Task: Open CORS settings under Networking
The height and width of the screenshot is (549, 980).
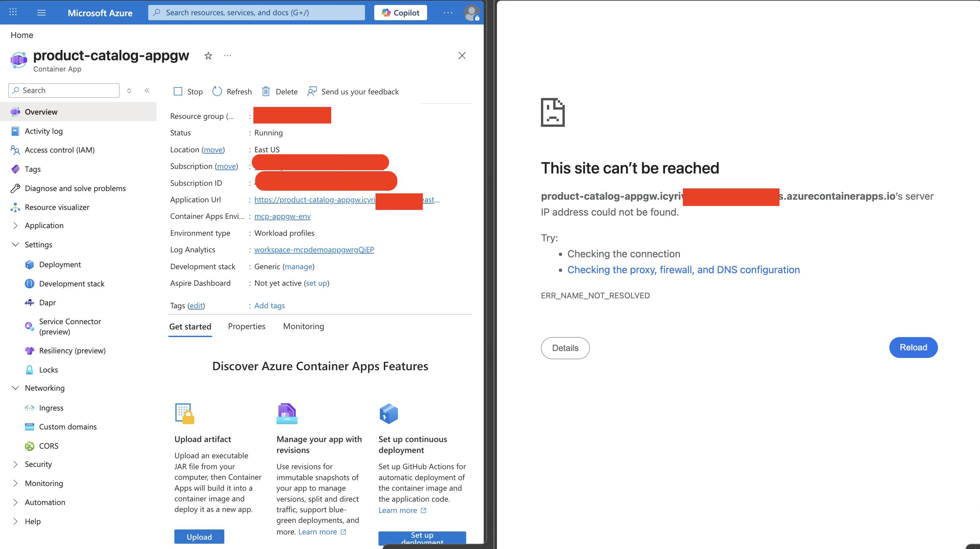Action: tap(48, 445)
